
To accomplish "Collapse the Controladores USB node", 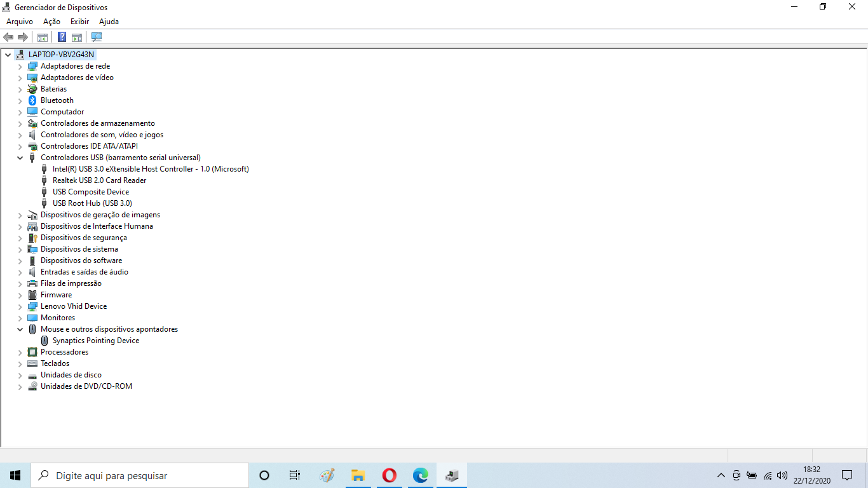I will point(20,158).
